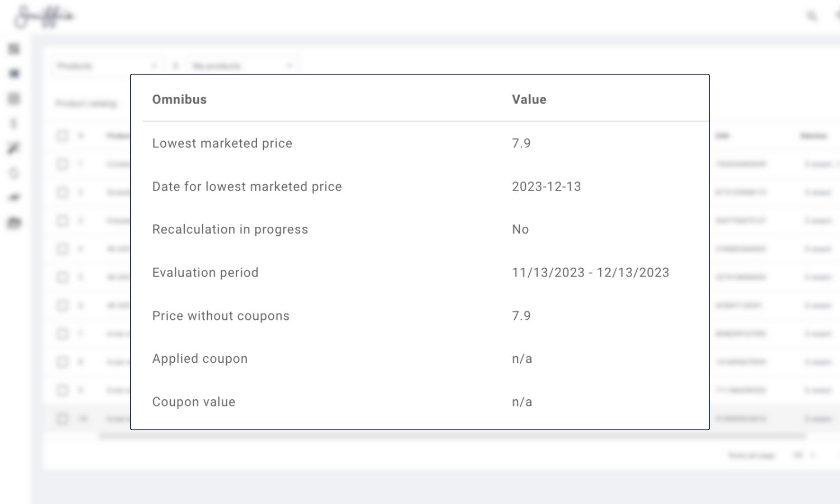Screen dimensions: 840x504
Task: Click the circular clock-like sidebar icon
Action: tap(14, 173)
